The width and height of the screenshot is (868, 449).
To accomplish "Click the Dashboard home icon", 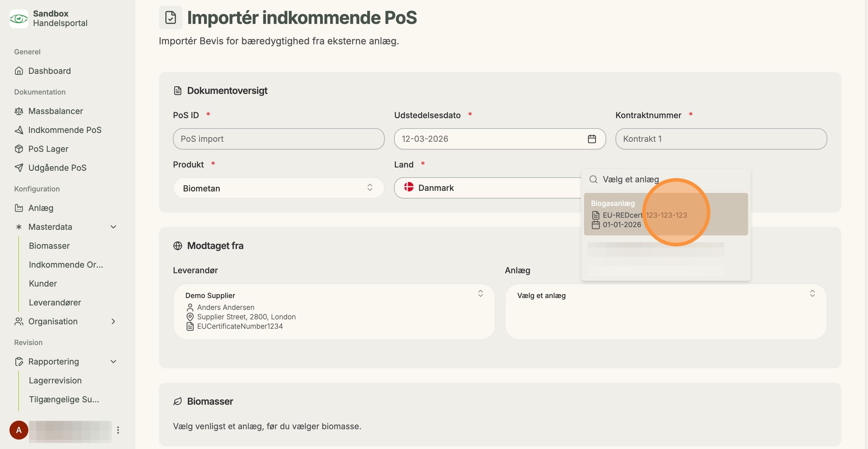I will pyautogui.click(x=19, y=71).
